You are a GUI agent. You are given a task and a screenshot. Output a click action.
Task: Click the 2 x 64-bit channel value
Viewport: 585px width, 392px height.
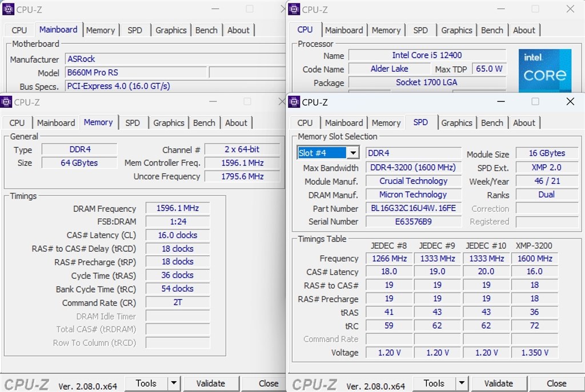coord(242,149)
